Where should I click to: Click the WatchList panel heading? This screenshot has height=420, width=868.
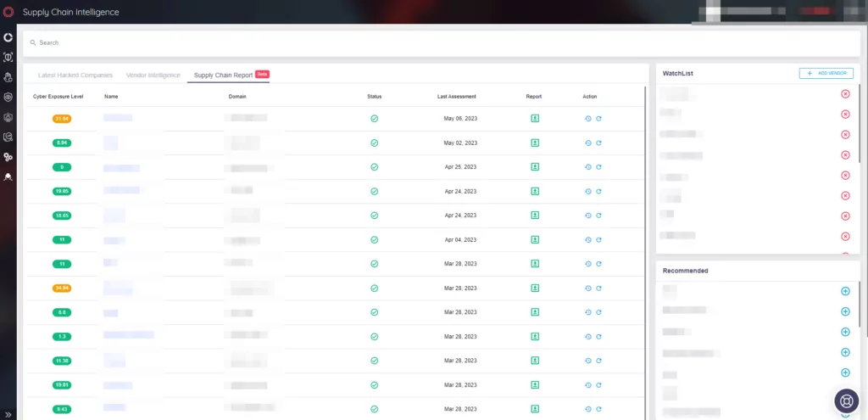click(x=678, y=73)
